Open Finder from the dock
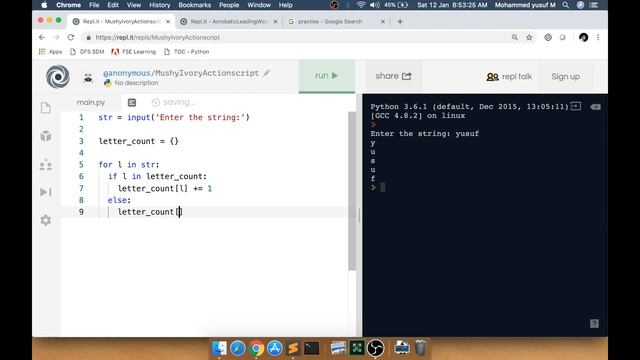640x360 pixels. 219,348
